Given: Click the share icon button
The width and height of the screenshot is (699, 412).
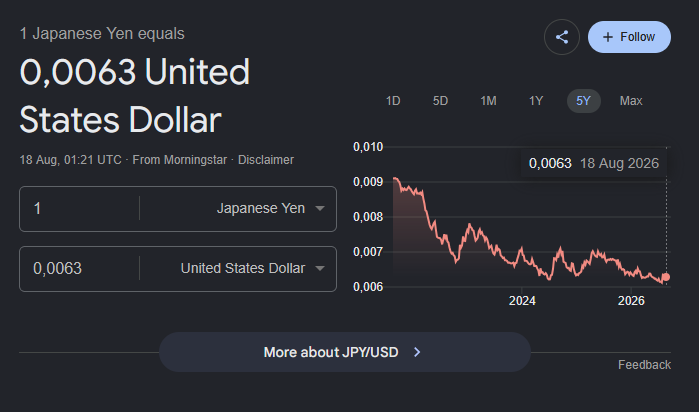Looking at the screenshot, I should (562, 37).
